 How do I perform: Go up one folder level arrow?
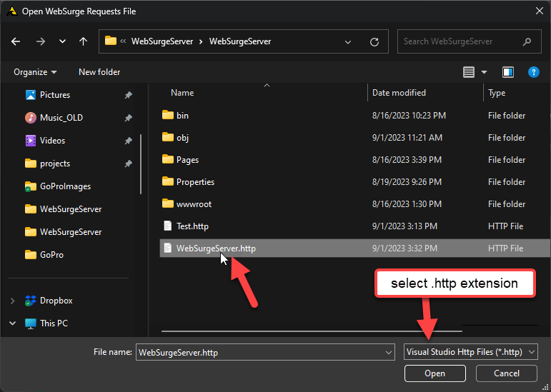(83, 41)
